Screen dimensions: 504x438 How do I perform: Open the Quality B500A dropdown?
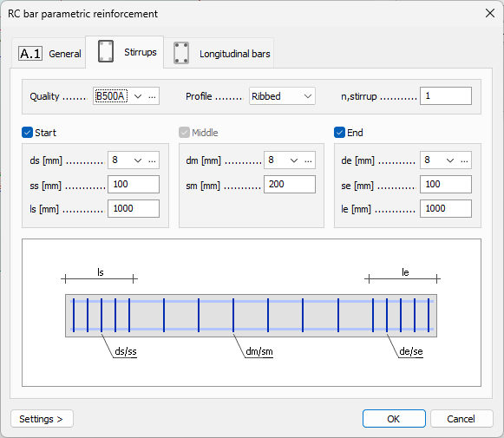[x=138, y=96]
